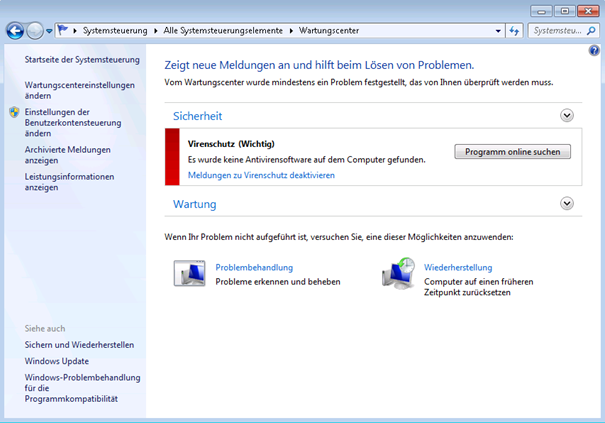
Task: Refresh the page with the refresh icon
Action: click(x=514, y=31)
